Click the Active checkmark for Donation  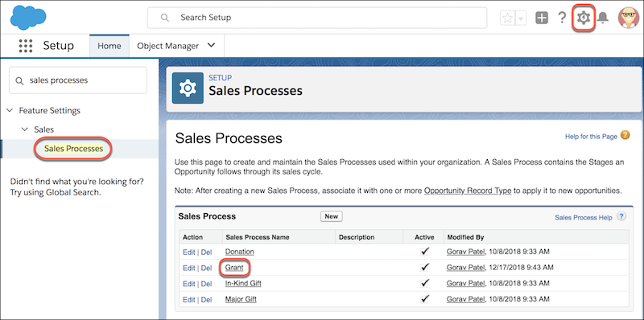(425, 252)
